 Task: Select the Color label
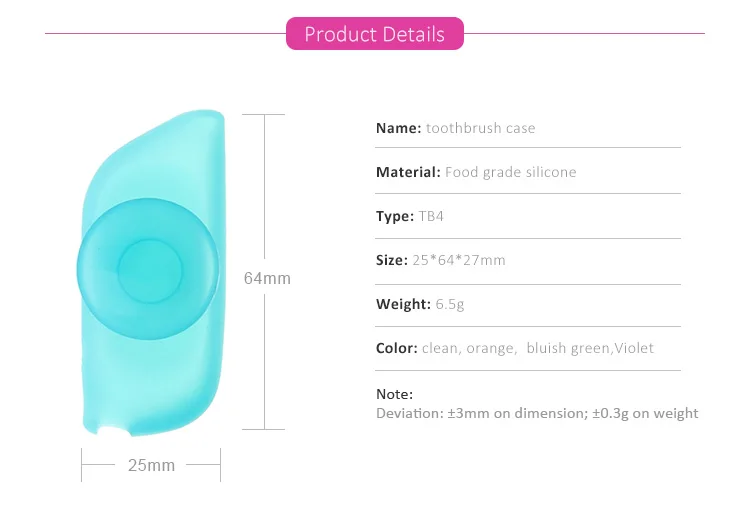[396, 348]
